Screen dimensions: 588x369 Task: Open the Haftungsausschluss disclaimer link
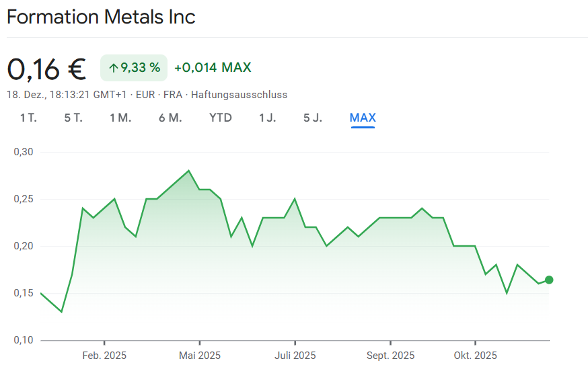(239, 95)
